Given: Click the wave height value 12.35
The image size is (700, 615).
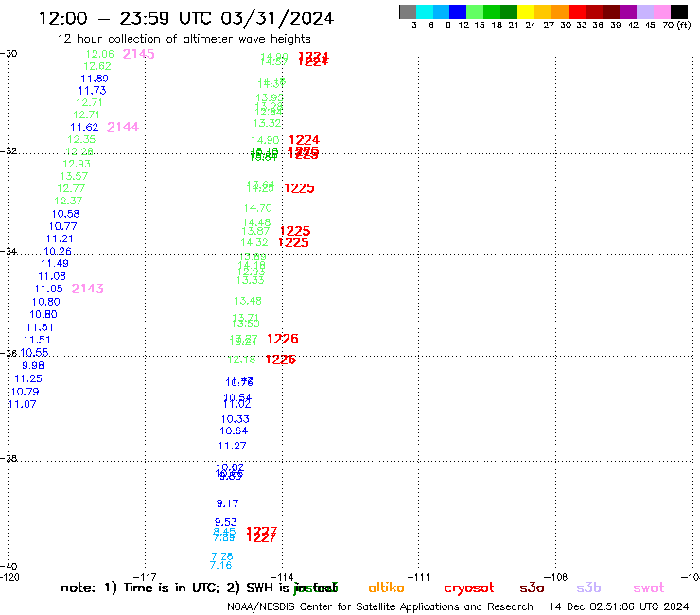Looking at the screenshot, I should (81, 139).
